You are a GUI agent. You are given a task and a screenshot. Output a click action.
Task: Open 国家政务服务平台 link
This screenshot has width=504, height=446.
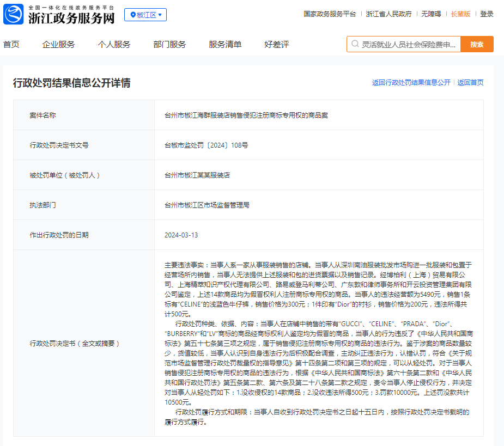point(330,14)
